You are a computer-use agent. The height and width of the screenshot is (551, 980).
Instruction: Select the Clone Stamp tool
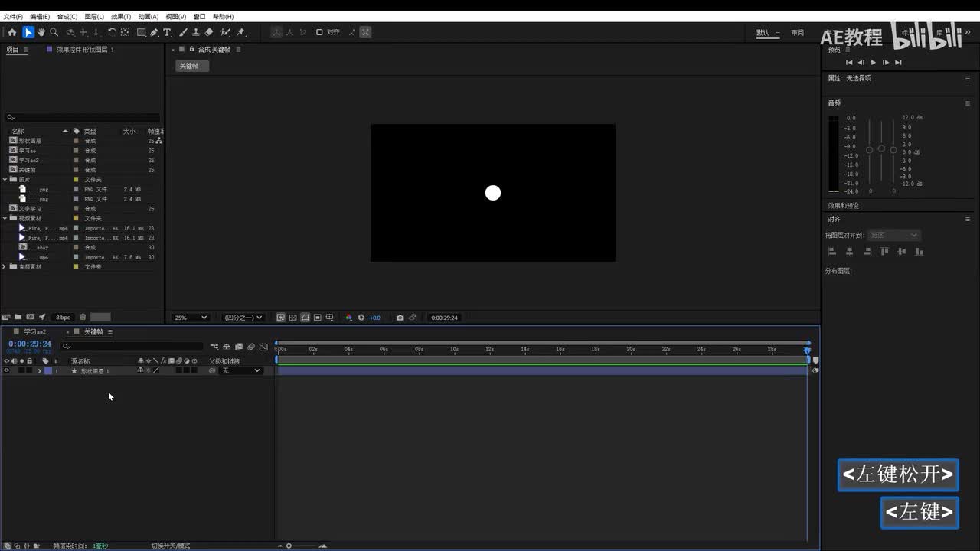pyautogui.click(x=196, y=32)
